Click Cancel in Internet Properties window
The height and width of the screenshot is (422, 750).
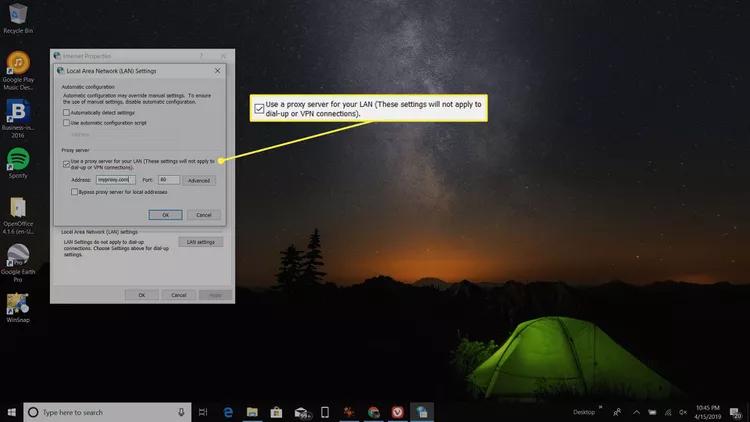pyautogui.click(x=179, y=295)
